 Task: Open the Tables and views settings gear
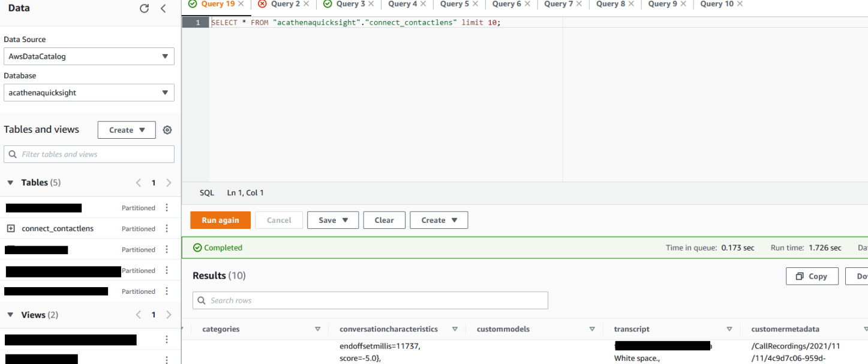pos(167,130)
